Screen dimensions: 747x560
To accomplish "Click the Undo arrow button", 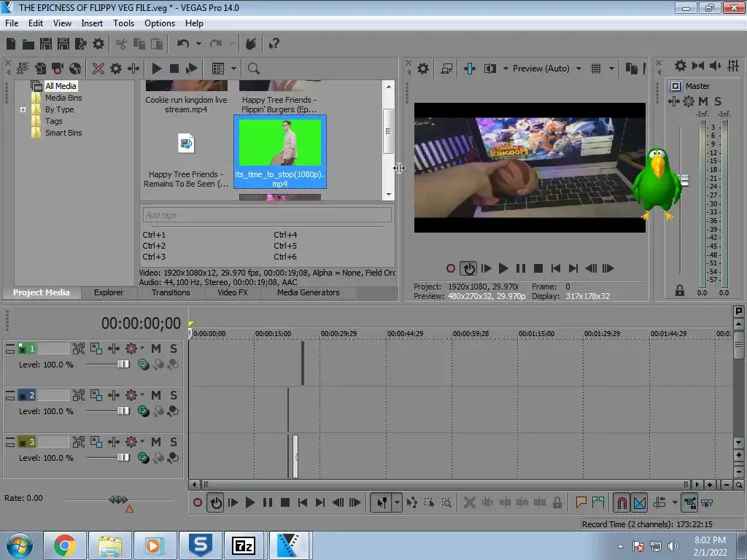I will point(183,44).
